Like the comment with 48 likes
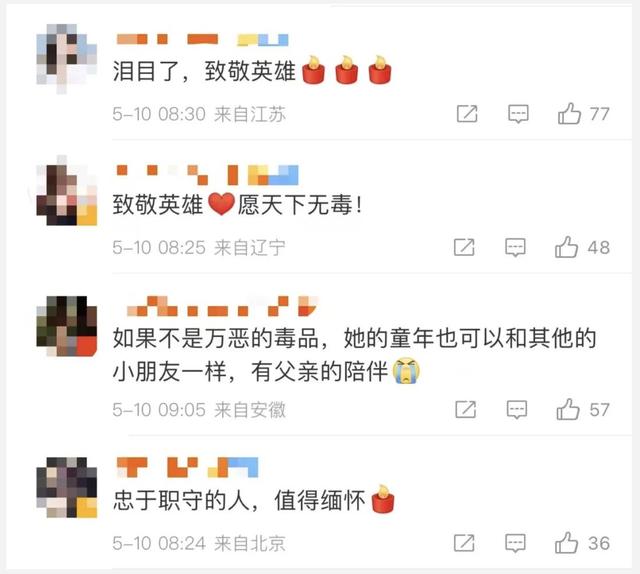Image resolution: width=640 pixels, height=574 pixels. click(567, 247)
